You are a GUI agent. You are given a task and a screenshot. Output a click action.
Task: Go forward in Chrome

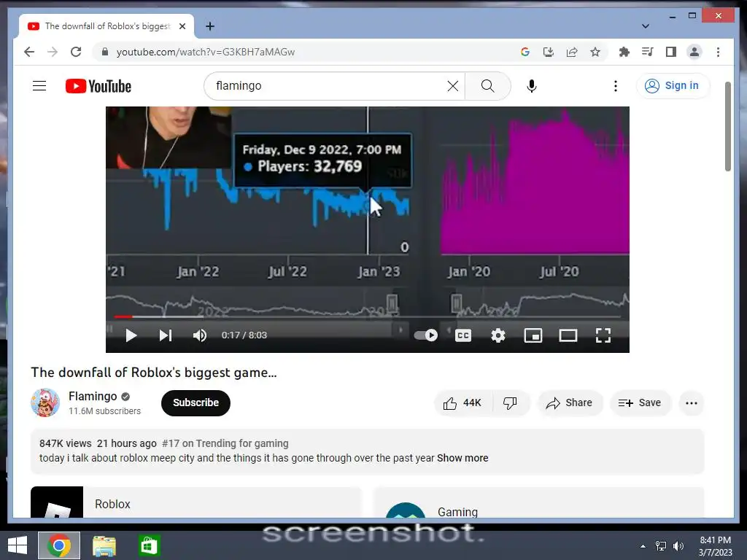point(53,52)
